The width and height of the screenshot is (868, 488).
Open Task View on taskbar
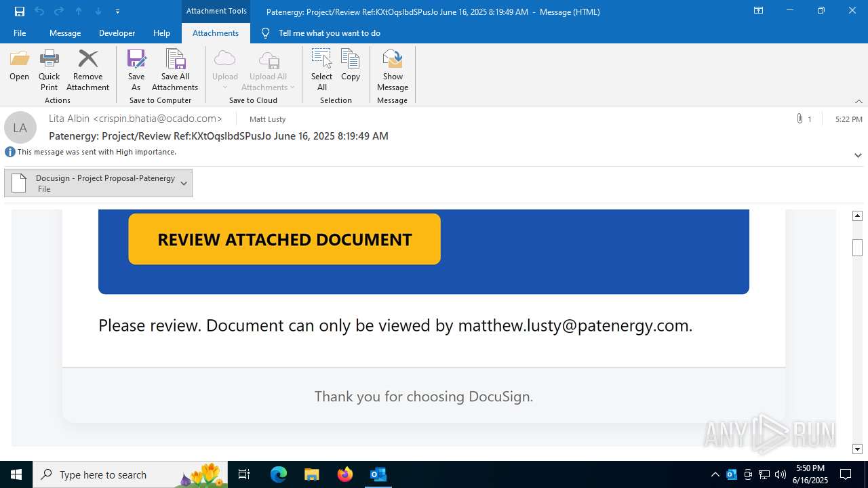245,474
